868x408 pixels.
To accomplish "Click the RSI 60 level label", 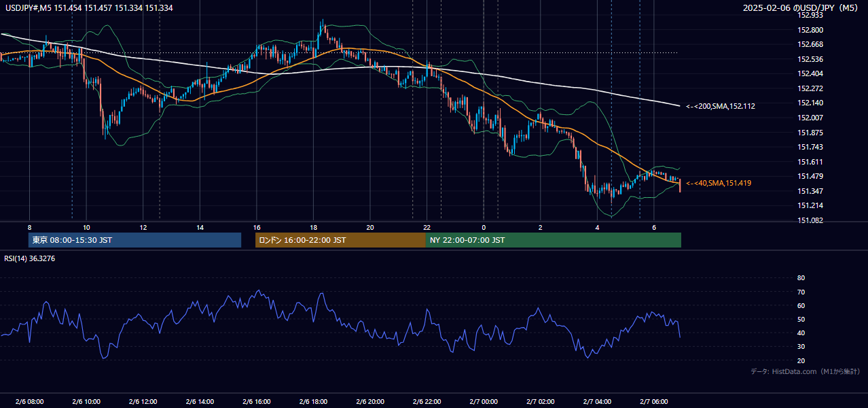I will (x=801, y=305).
